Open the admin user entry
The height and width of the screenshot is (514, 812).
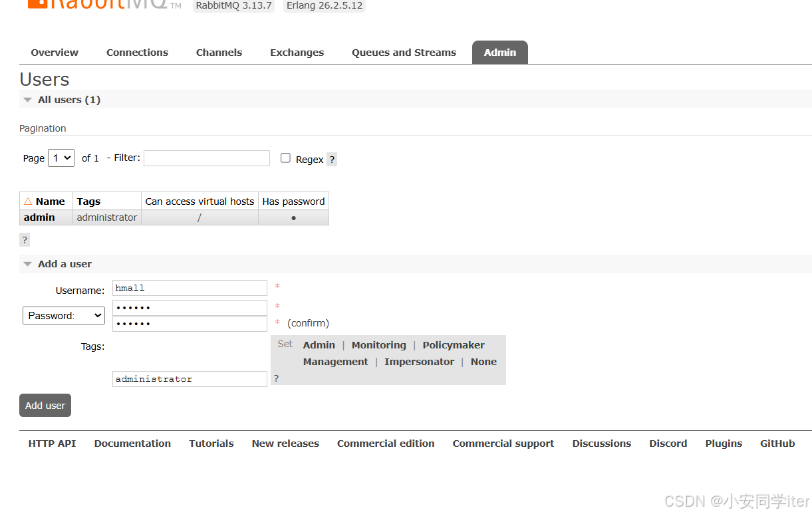(x=39, y=217)
